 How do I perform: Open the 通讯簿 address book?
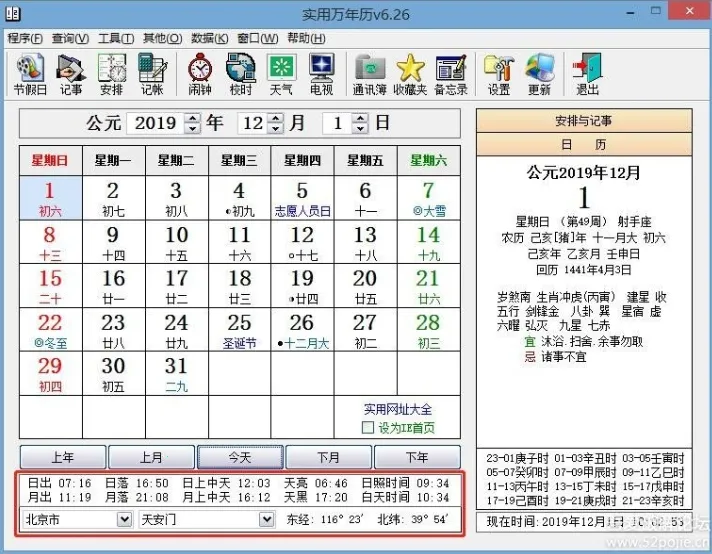[370, 74]
